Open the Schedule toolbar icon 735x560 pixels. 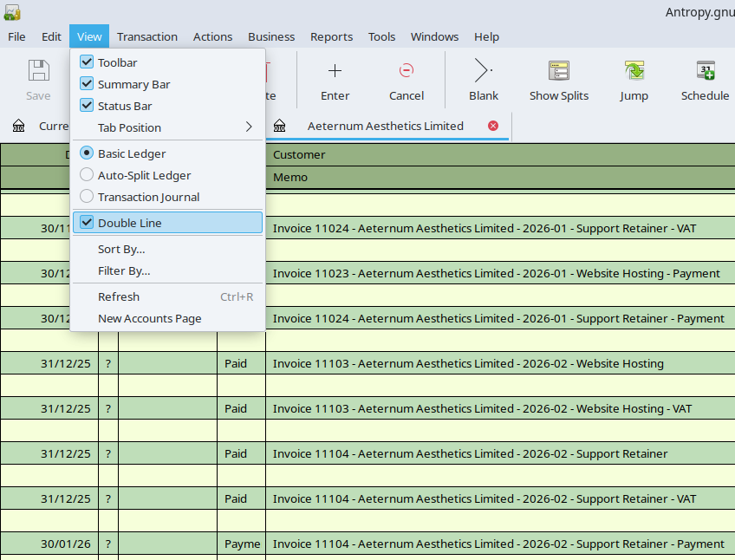tap(705, 71)
